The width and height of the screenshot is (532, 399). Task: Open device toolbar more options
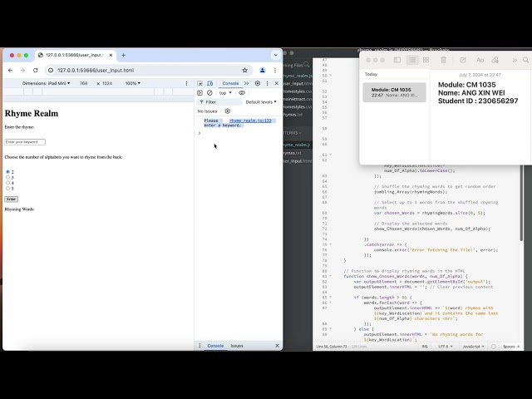(x=186, y=83)
